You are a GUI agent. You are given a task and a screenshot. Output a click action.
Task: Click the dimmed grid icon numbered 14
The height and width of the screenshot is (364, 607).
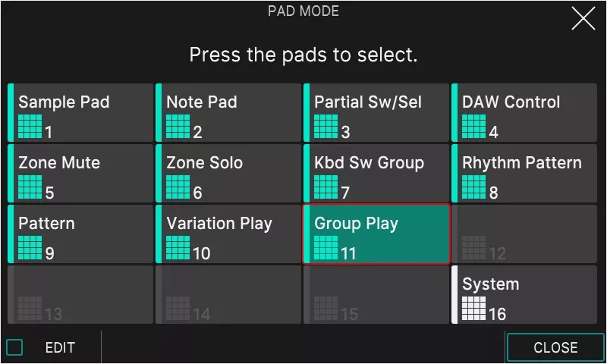(178, 309)
